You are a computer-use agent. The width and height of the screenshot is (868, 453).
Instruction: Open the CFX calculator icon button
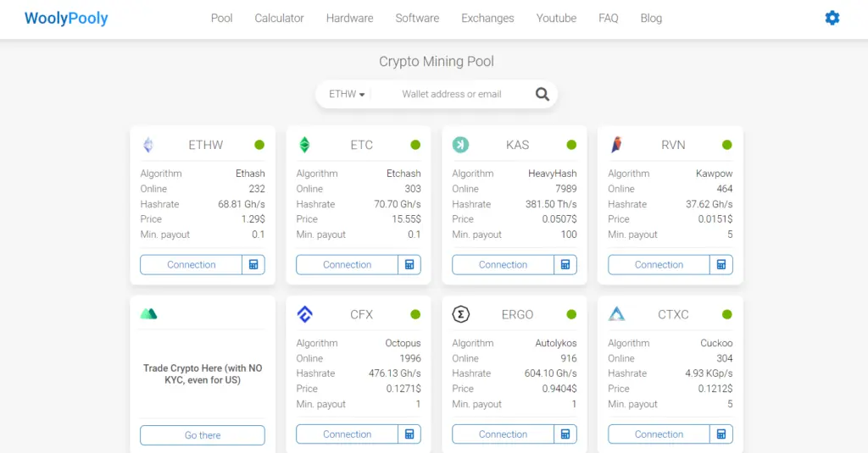(409, 434)
